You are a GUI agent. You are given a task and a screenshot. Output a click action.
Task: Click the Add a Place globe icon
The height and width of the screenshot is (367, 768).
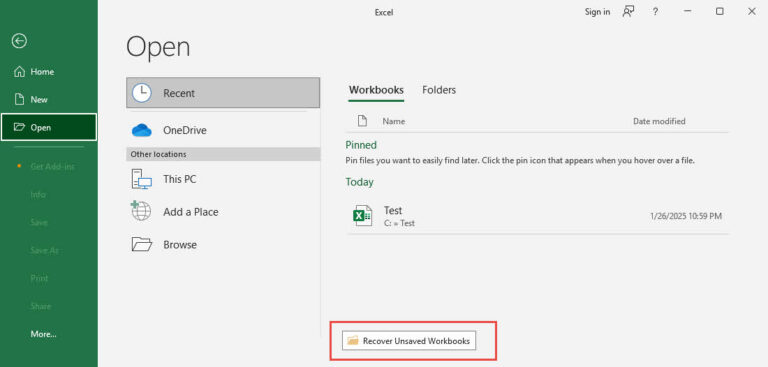[141, 211]
